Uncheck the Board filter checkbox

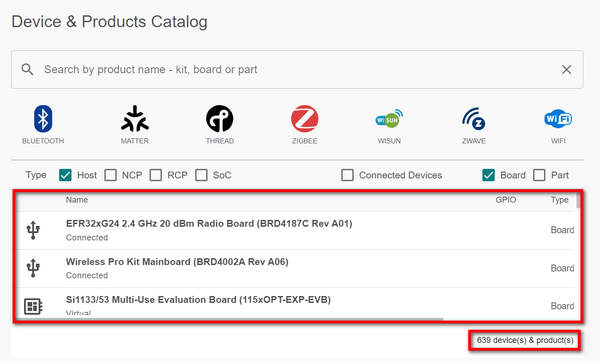[x=489, y=175]
